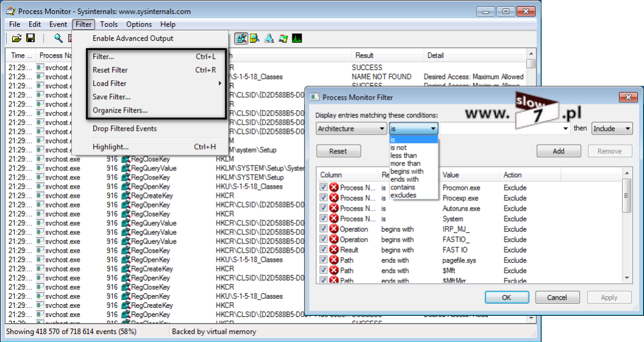
Task: Click red exclude icon in $Mft row
Action: [334, 270]
